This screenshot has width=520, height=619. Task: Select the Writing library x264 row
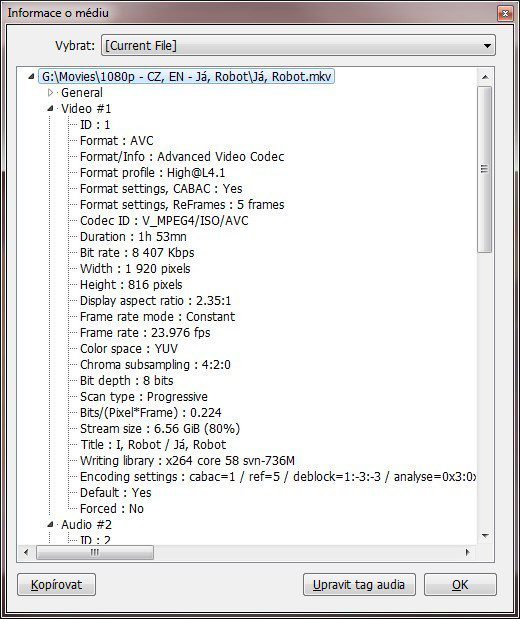pyautogui.click(x=187, y=461)
